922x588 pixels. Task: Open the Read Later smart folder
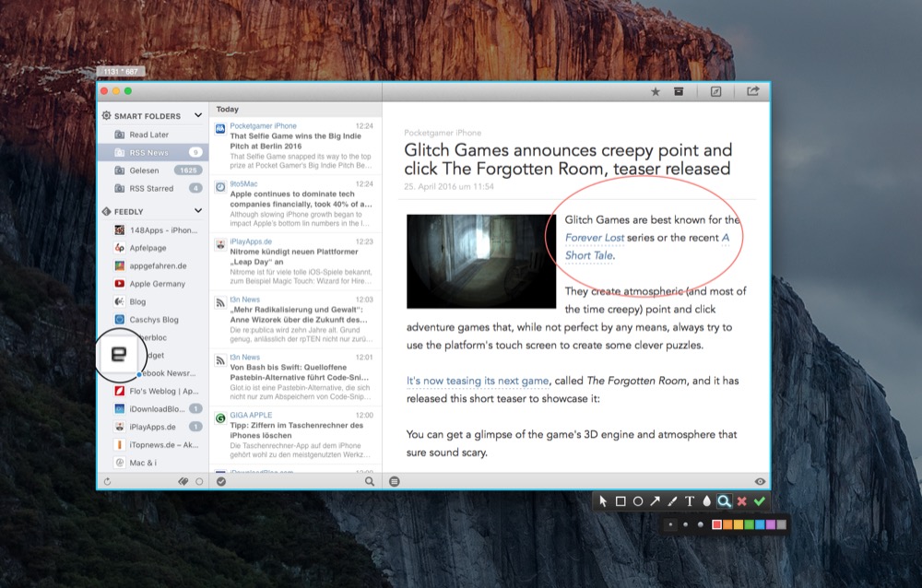point(153,135)
